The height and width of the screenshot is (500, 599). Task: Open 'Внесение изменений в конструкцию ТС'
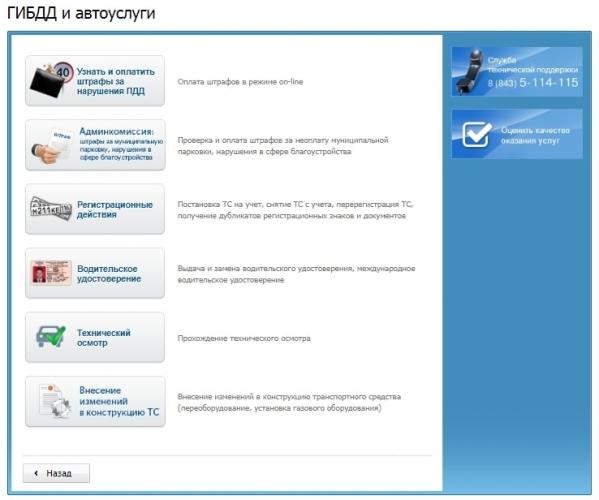(x=95, y=401)
